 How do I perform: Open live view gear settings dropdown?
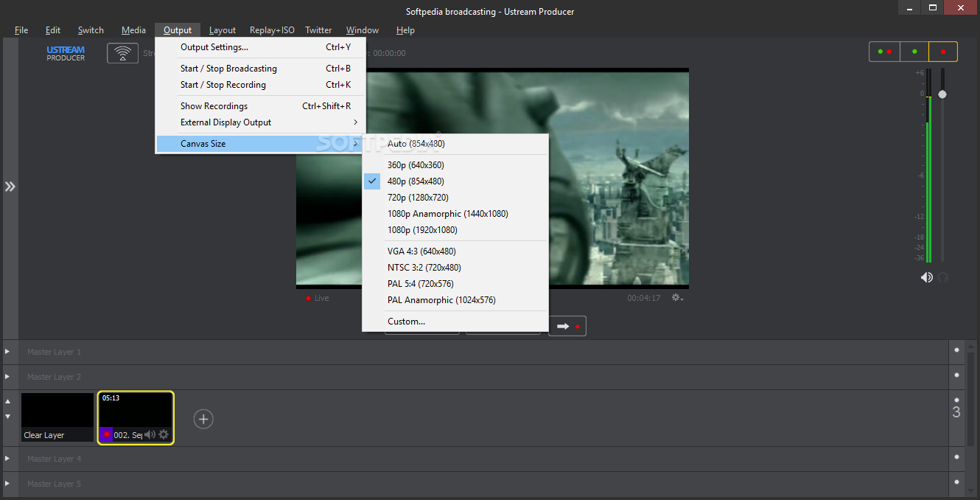[677, 298]
